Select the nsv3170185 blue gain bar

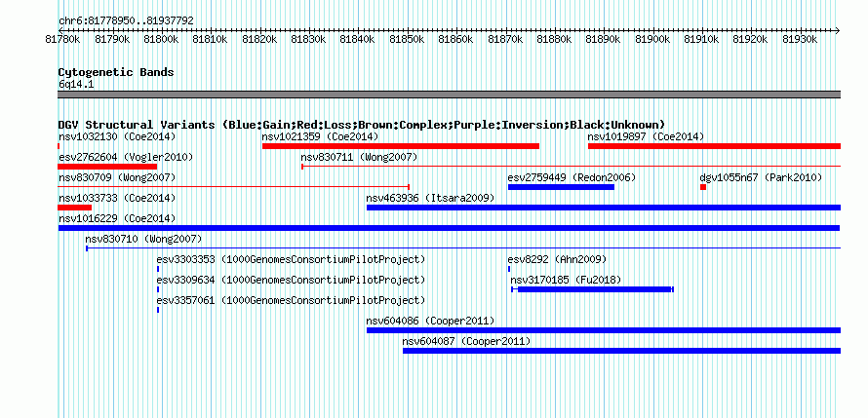594,289
